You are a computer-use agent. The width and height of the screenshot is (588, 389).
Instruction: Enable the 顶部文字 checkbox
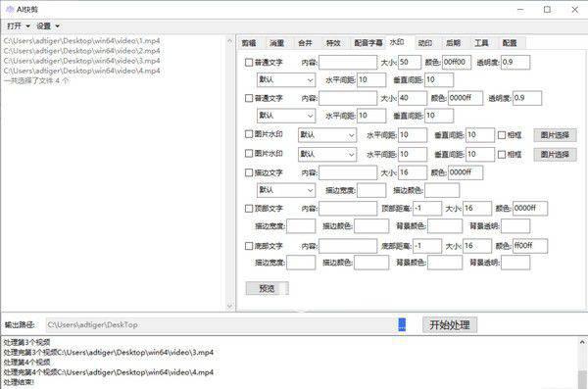(249, 209)
